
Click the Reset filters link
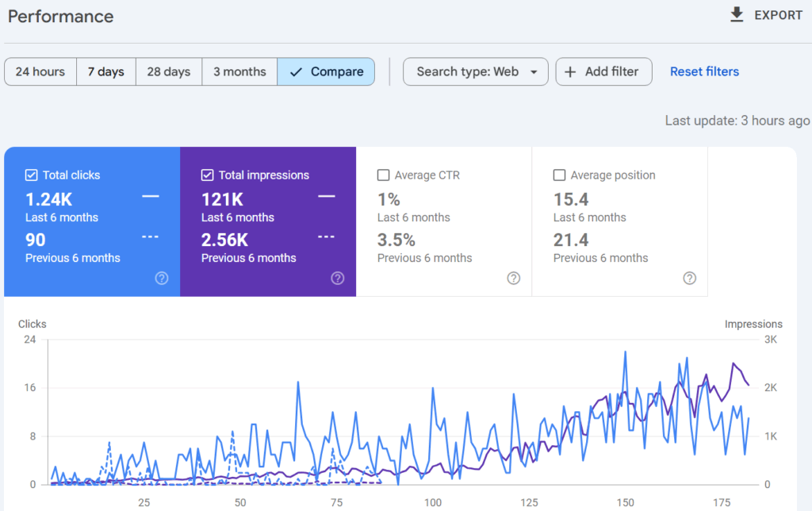click(704, 71)
